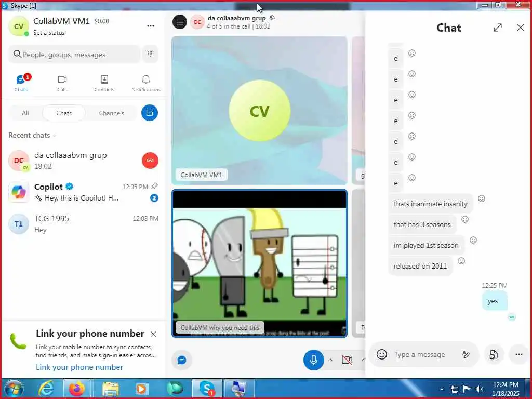Open the Contacts tab

[104, 83]
